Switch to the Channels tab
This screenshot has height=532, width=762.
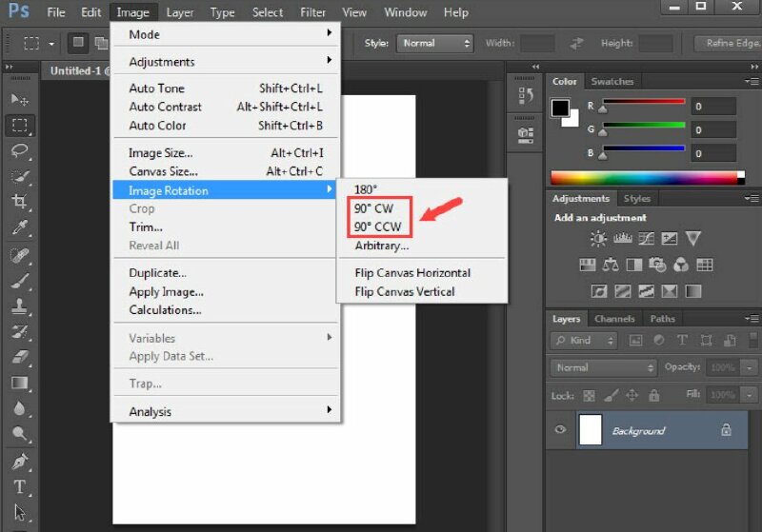pos(614,319)
